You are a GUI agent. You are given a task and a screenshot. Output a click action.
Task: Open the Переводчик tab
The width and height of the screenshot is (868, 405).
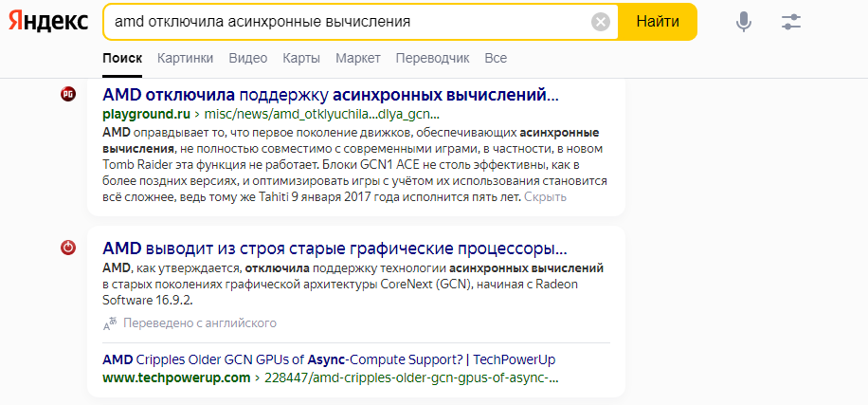(432, 59)
